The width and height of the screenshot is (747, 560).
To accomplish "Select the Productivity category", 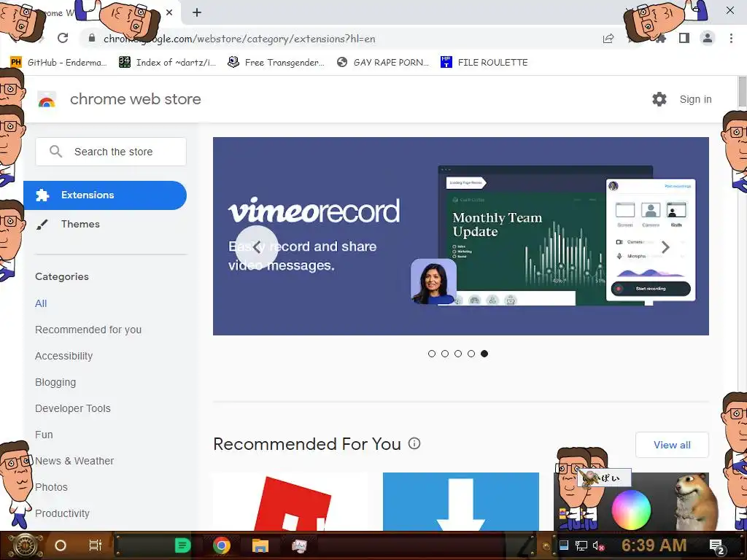I will point(63,513).
